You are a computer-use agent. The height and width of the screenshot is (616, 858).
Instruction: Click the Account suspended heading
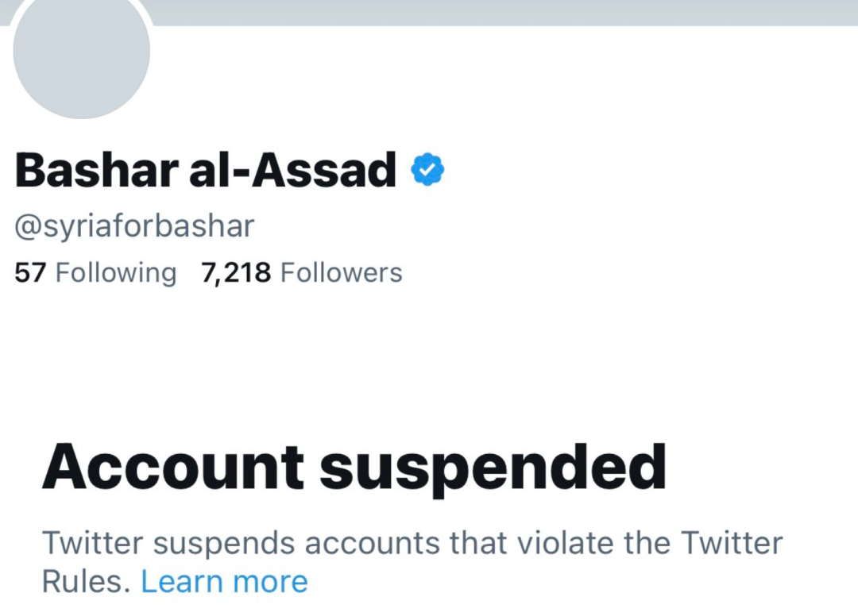pyautogui.click(x=354, y=468)
